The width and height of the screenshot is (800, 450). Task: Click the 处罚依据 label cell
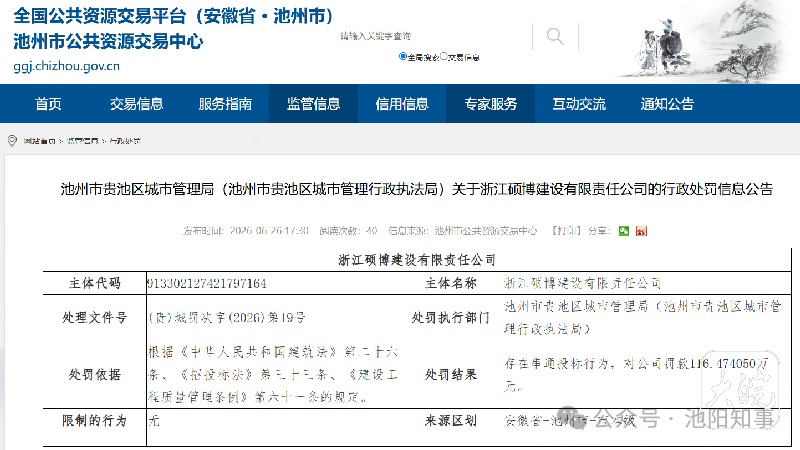tap(95, 374)
